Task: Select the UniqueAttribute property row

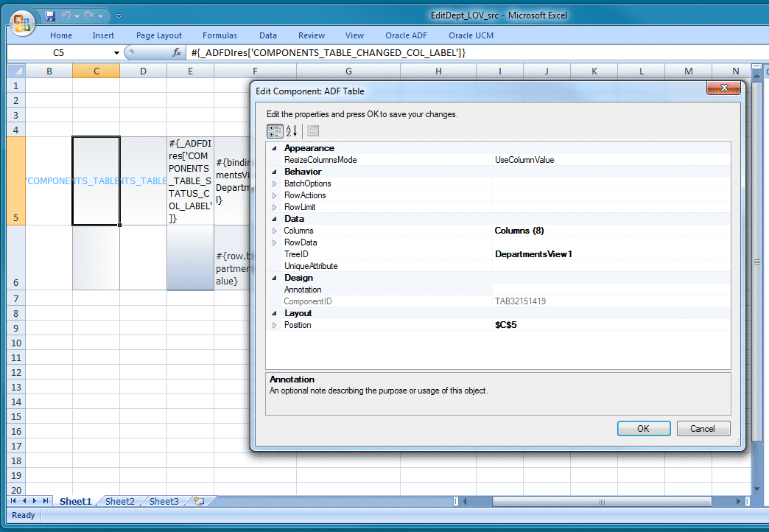Action: point(498,266)
